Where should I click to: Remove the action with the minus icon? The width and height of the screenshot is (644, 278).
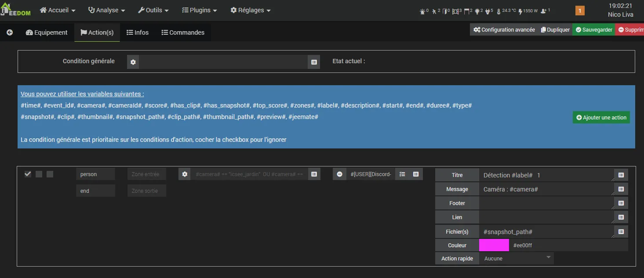[x=339, y=174]
